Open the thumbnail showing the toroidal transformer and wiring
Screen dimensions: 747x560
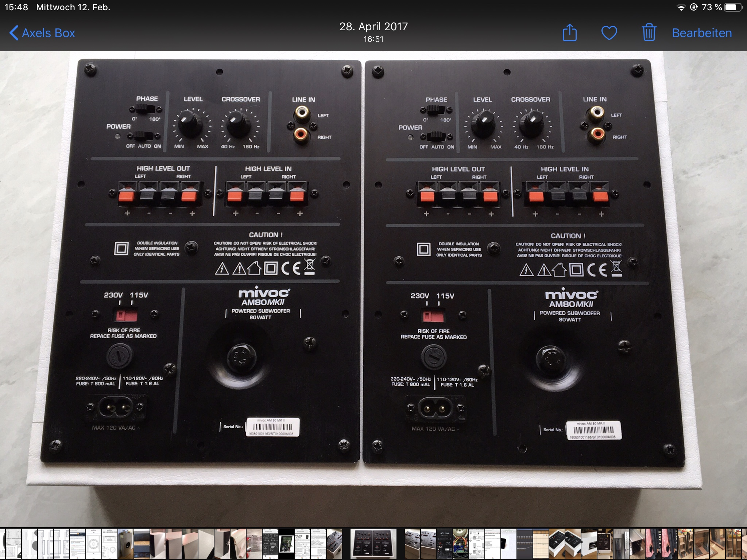tap(461, 544)
